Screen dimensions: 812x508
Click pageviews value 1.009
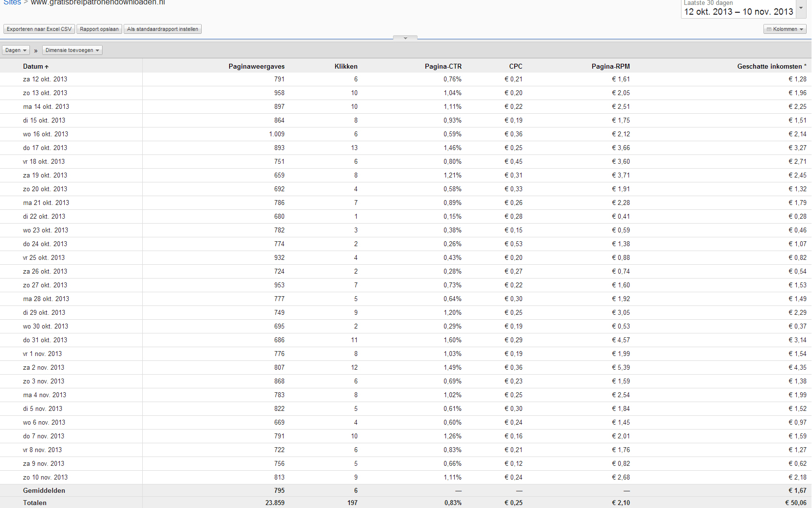point(277,134)
